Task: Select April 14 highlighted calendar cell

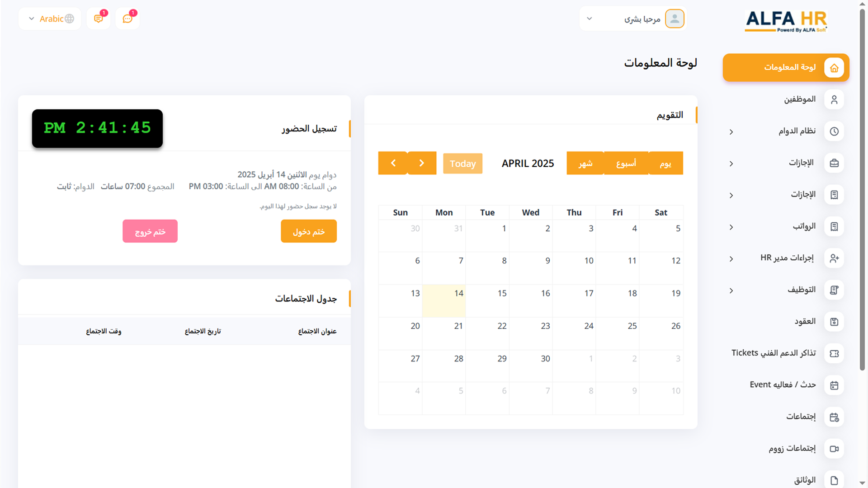Action: [x=443, y=300]
